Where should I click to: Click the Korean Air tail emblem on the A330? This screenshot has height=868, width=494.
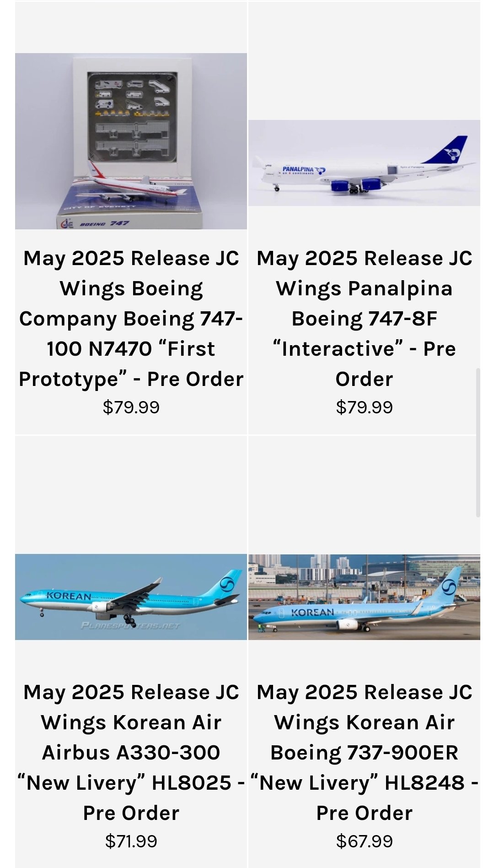pyautogui.click(x=227, y=585)
